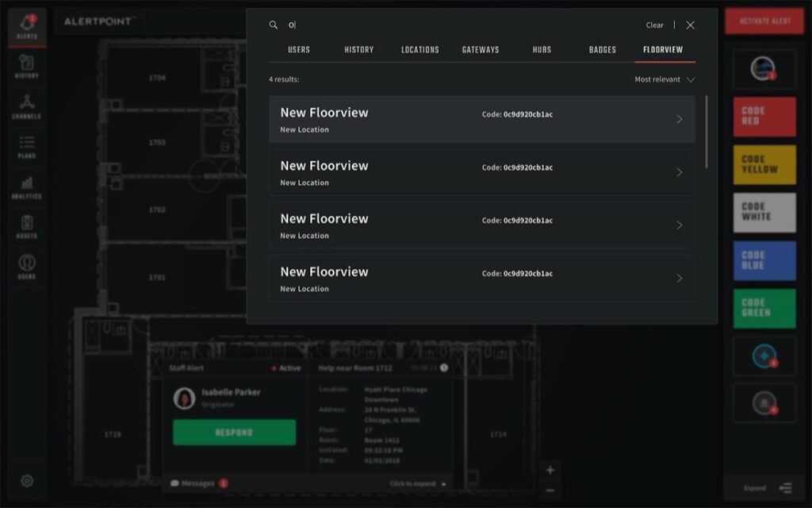
Task: Click the Respond button
Action: [x=234, y=433]
